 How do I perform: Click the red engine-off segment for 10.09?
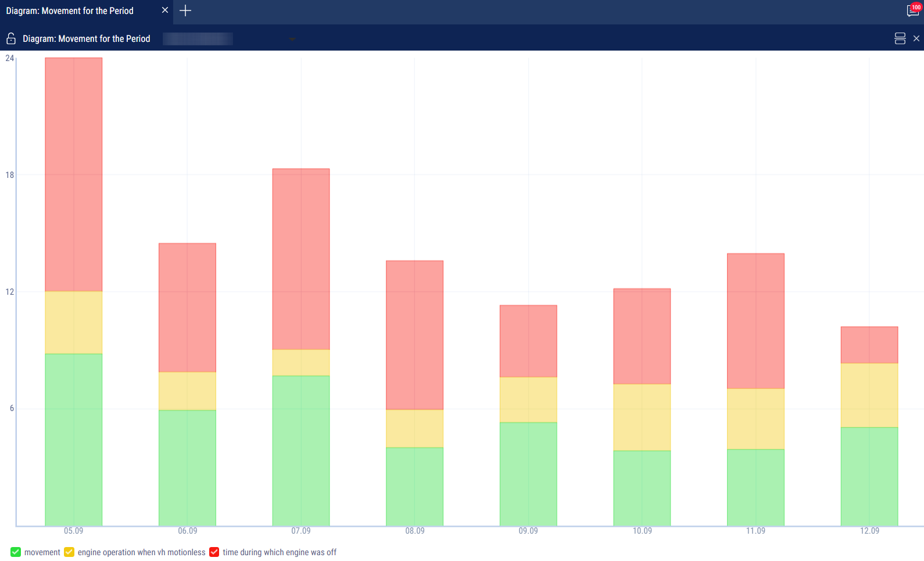coord(642,337)
